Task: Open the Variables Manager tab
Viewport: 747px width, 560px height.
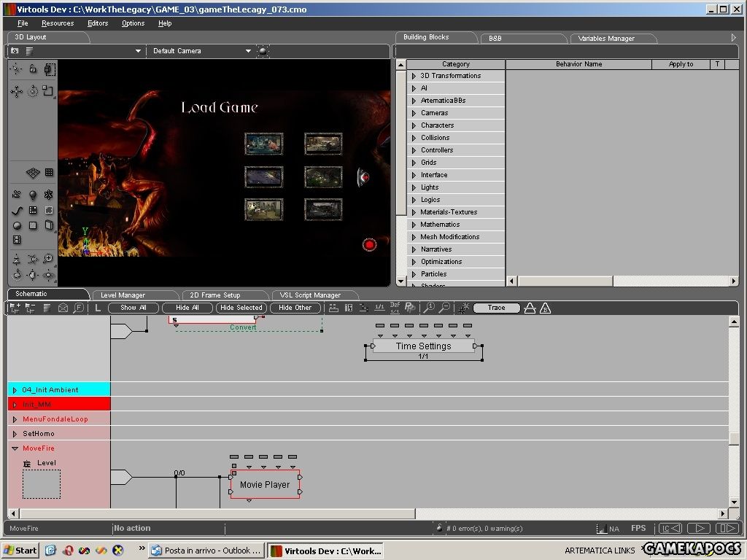Action: tap(606, 39)
